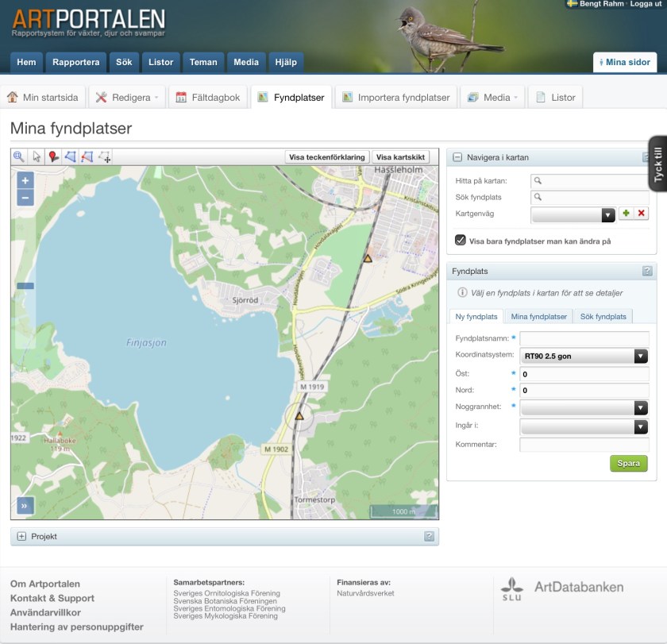Switch to the 'Mina fyndplatser' tab

[538, 316]
